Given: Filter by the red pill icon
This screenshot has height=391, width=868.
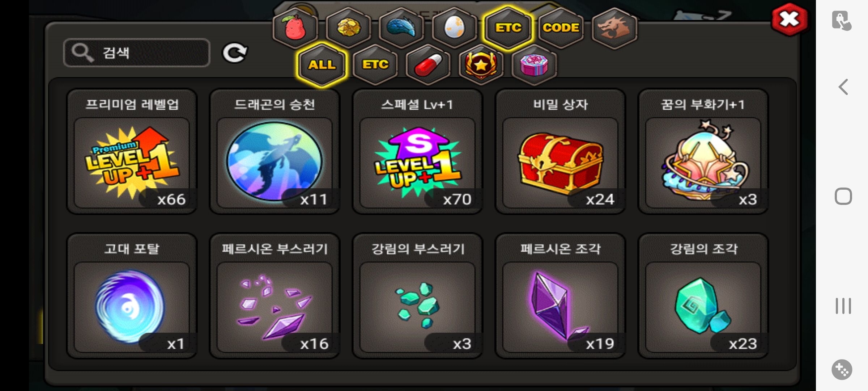Looking at the screenshot, I should pos(428,65).
